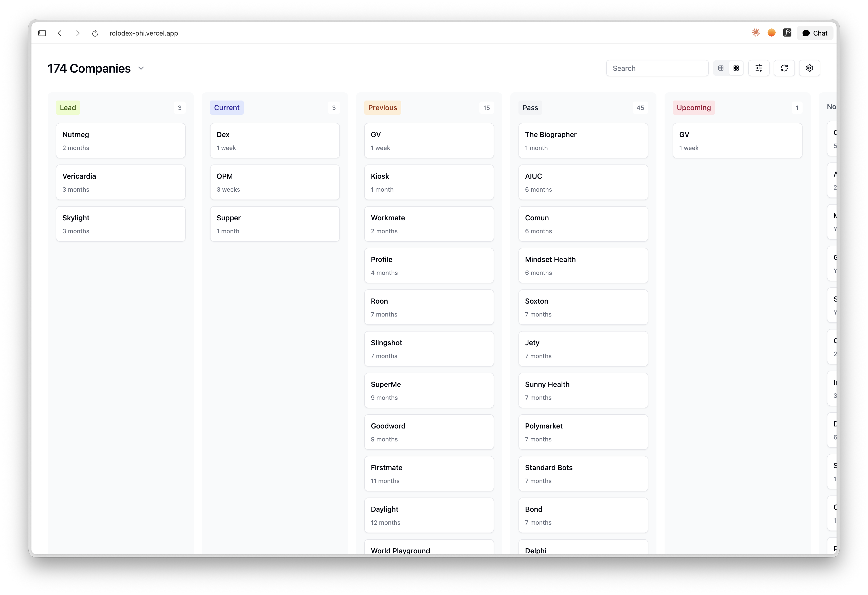Click the page reload icon in address bar
This screenshot has width=868, height=595.
[x=95, y=33]
